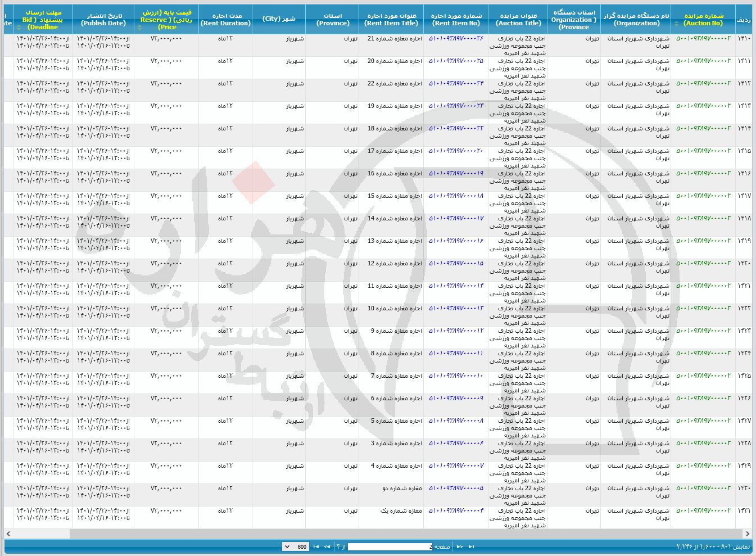
Task: Open rent item link for shop 4
Action: 456,466
